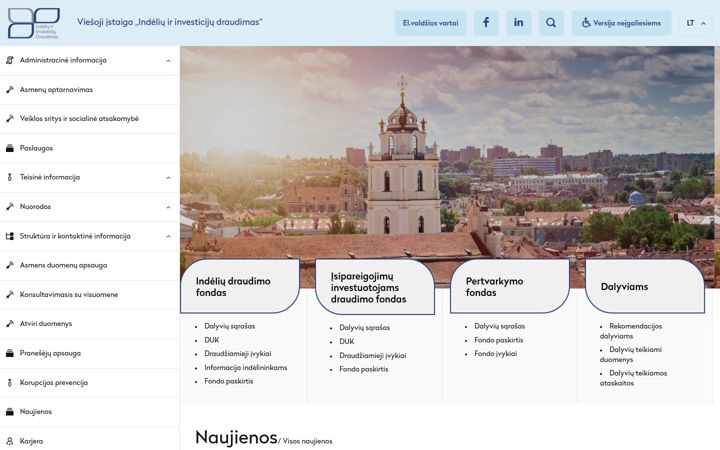Image resolution: width=720 pixels, height=450 pixels.
Task: Click the Paslaugos menu icon
Action: point(10,148)
